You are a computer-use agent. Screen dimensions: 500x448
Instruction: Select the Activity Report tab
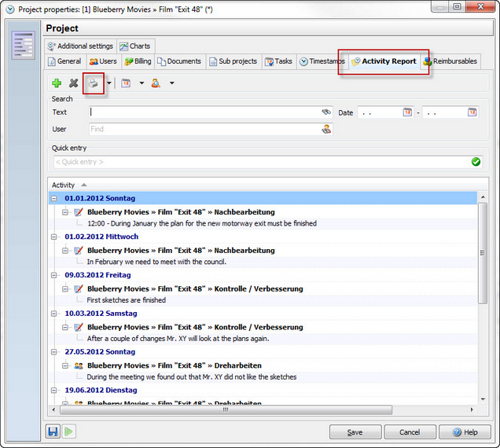[x=384, y=61]
